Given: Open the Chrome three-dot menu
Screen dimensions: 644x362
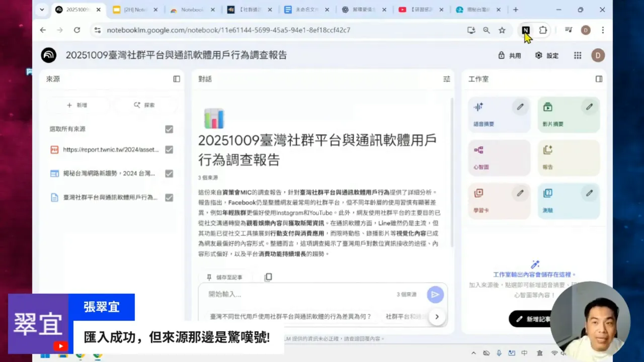Looking at the screenshot, I should click(603, 30).
